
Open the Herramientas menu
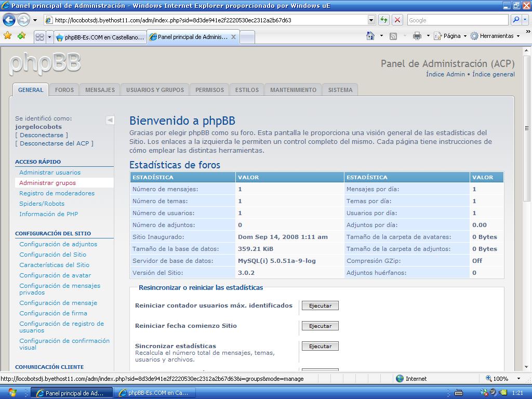point(495,36)
